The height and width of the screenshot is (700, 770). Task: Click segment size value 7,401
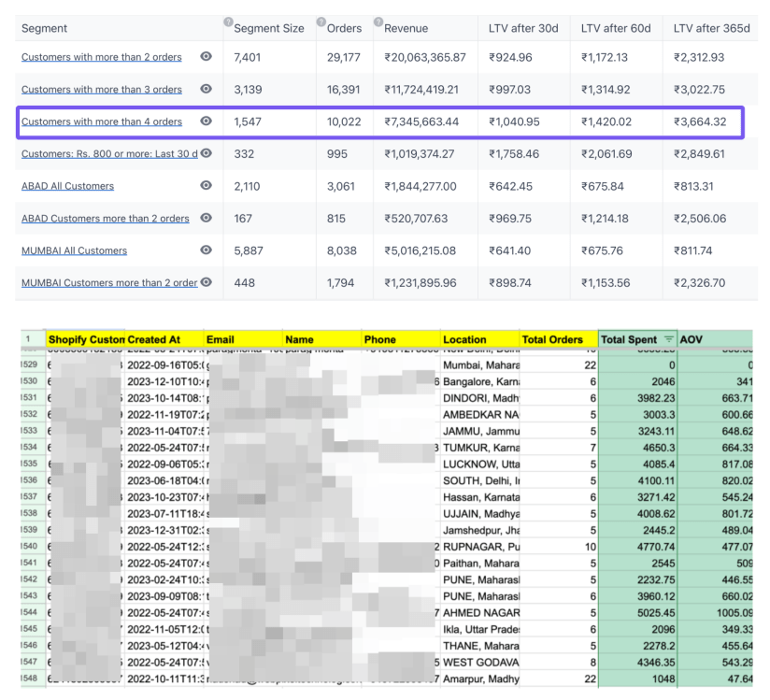point(248,57)
